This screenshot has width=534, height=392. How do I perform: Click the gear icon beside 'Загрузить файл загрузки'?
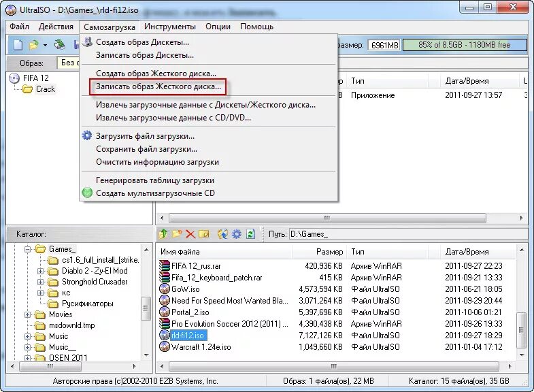pyautogui.click(x=87, y=135)
